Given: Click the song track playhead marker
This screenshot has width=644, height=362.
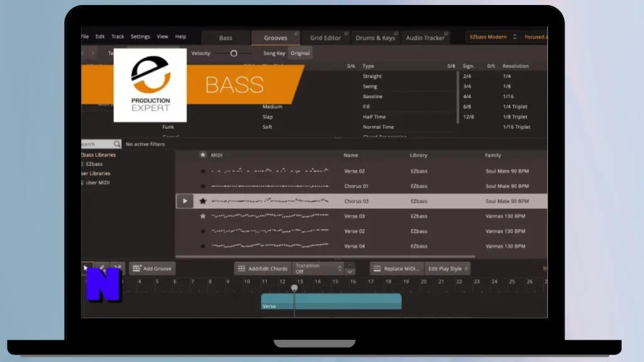Looking at the screenshot, I should (294, 288).
